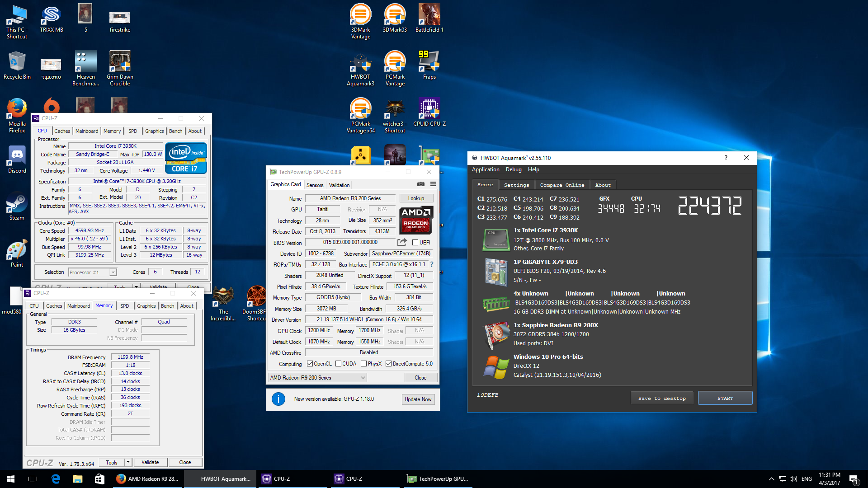
Task: Click the AMD Radeon graphics logo in GPU-Z
Action: [x=415, y=220]
